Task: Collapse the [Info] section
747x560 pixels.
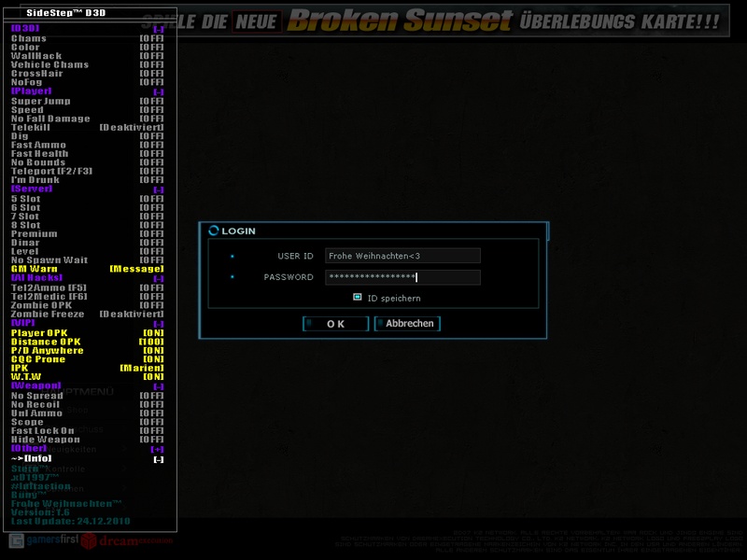Action: click(x=159, y=459)
